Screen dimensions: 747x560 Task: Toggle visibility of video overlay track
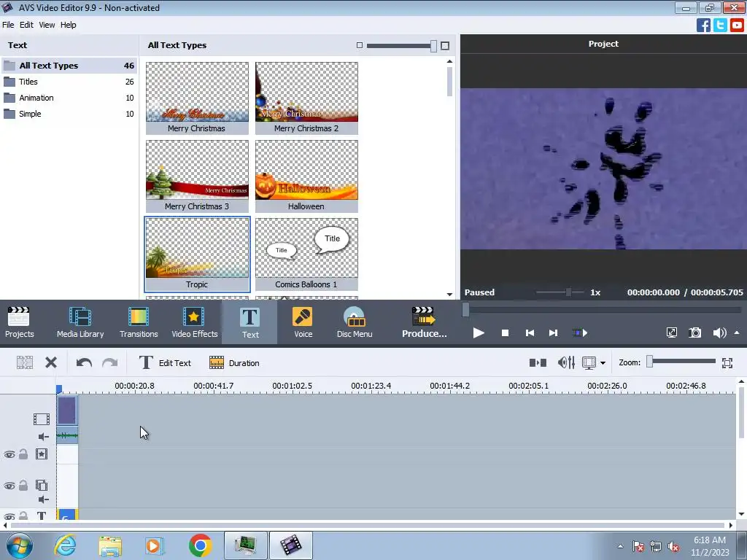[9, 486]
